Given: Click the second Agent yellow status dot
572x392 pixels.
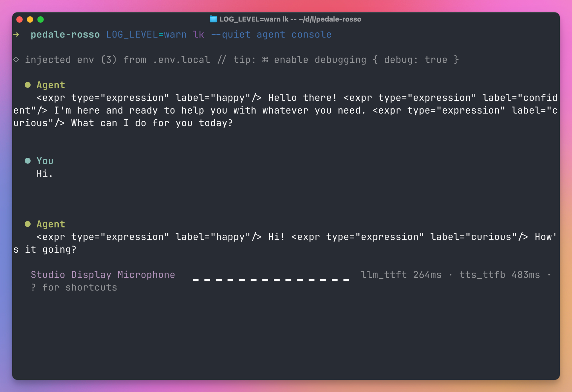Looking at the screenshot, I should pyautogui.click(x=28, y=224).
